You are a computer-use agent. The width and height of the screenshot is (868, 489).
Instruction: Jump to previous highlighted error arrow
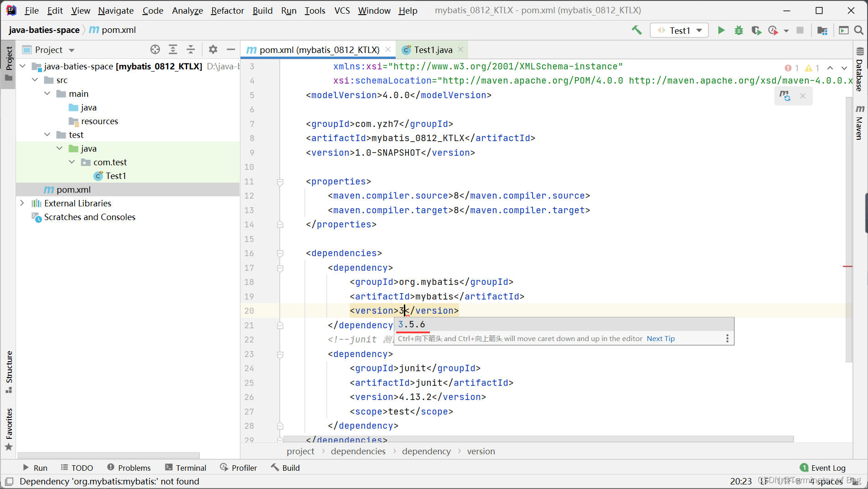830,68
